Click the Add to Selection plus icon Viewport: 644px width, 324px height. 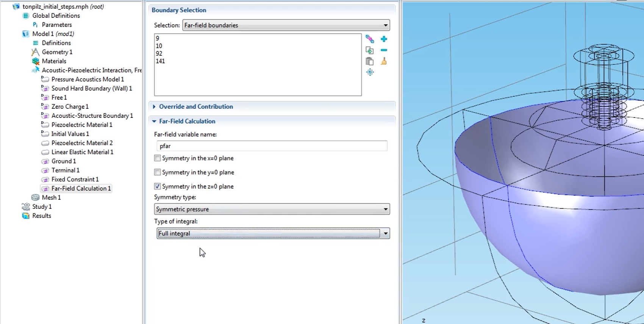click(x=384, y=39)
